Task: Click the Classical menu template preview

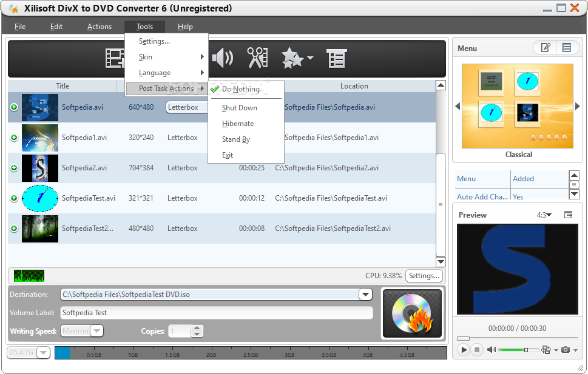Action: click(x=518, y=106)
